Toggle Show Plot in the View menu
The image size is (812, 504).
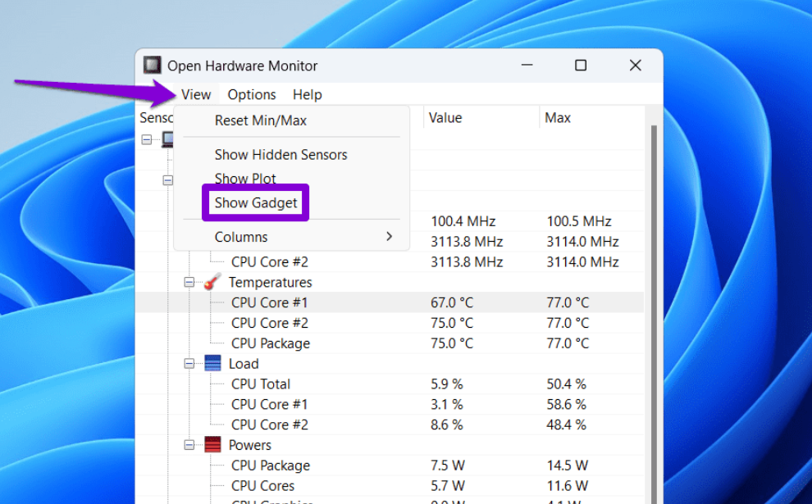(245, 178)
